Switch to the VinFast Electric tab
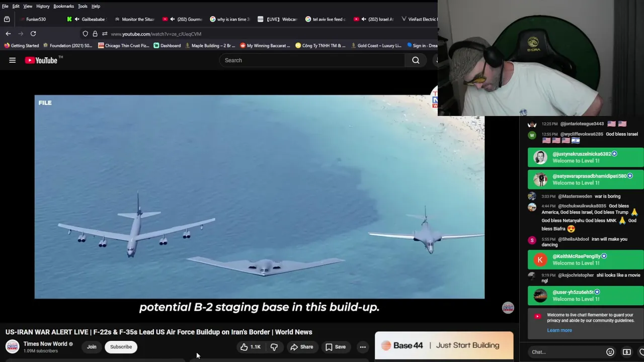 point(419,19)
